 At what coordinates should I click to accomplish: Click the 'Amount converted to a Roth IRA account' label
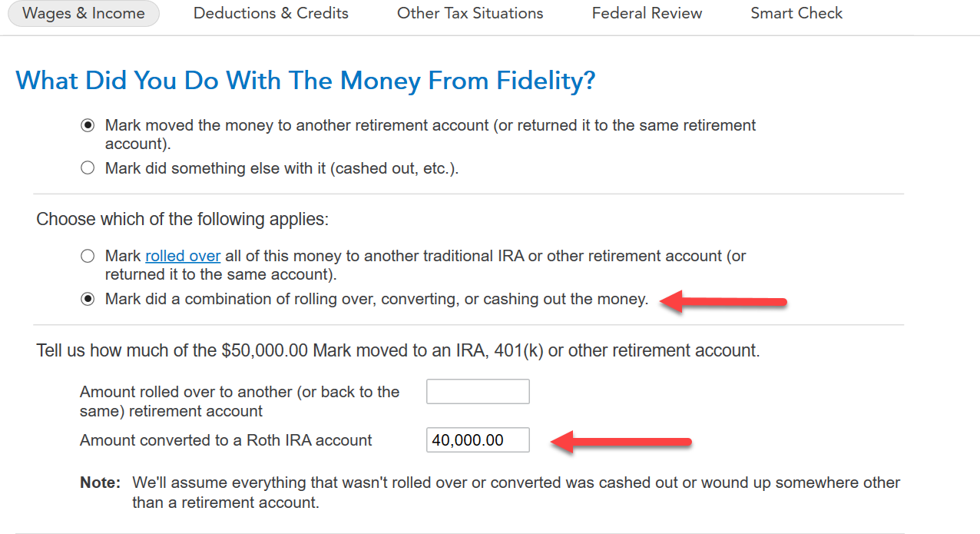coord(226,441)
